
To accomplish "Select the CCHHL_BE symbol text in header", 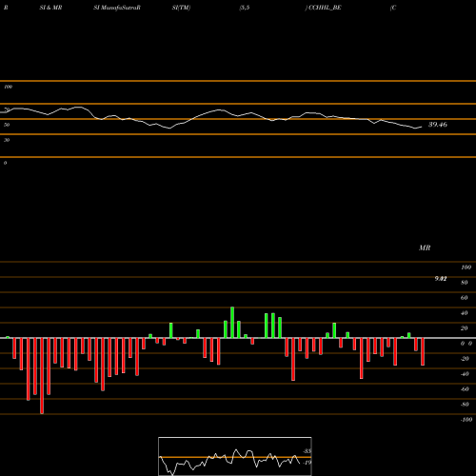I will [x=325, y=8].
